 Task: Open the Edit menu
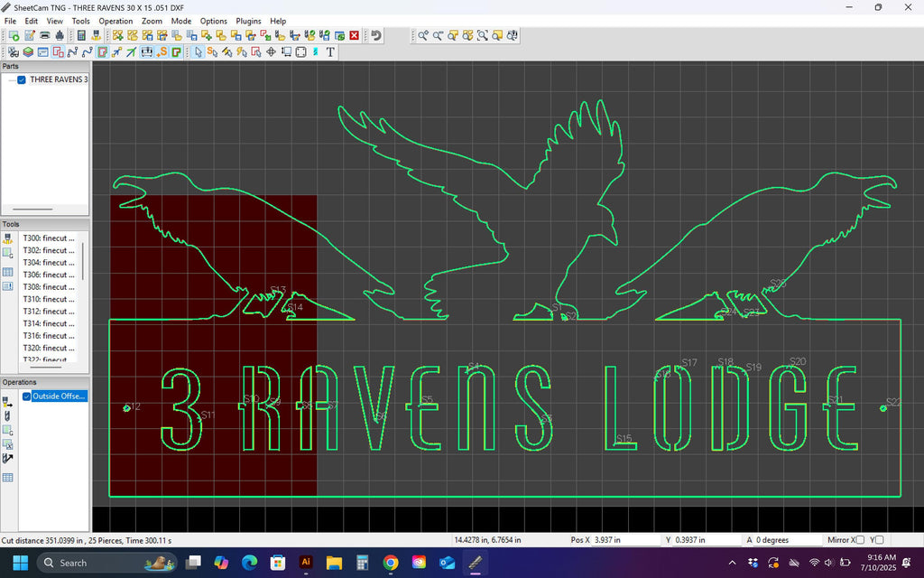pos(32,21)
